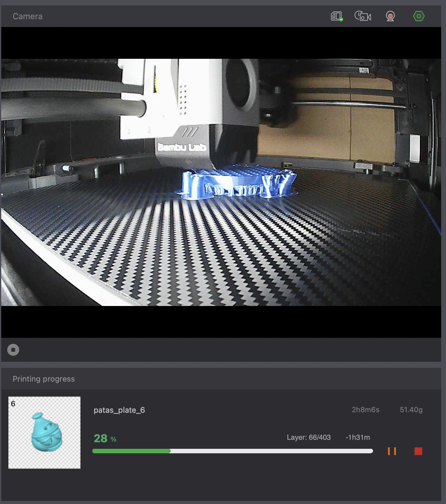Click the Printing progress panel title
446x504 pixels.
click(44, 379)
